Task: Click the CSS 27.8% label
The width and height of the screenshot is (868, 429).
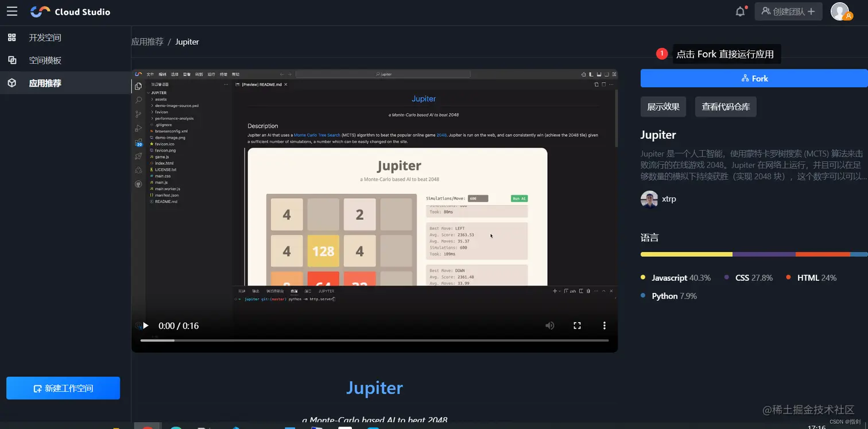Action: 754,278
